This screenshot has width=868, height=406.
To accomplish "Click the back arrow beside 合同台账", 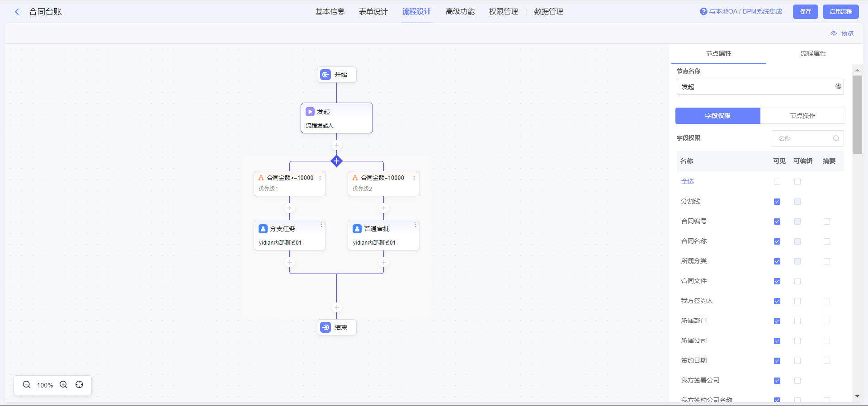I will (17, 12).
